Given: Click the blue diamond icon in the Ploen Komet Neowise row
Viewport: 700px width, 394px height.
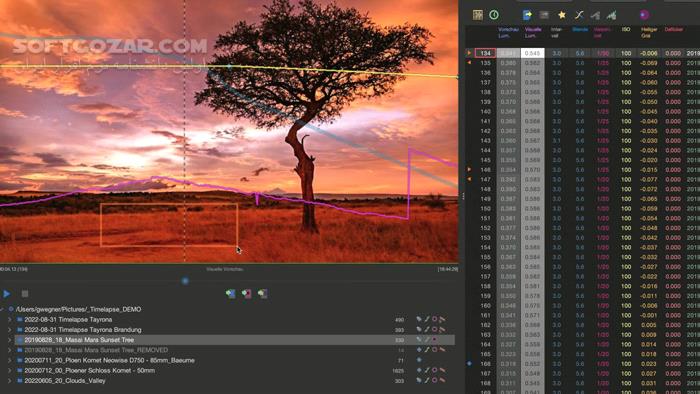Looking at the screenshot, I should [x=419, y=360].
